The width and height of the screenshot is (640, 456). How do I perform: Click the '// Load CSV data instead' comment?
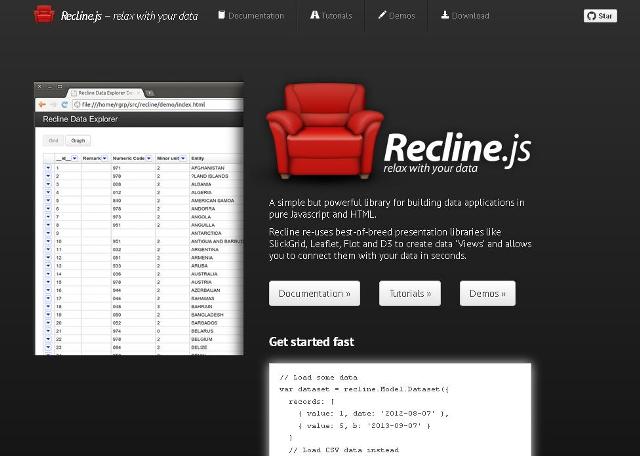[x=344, y=450]
